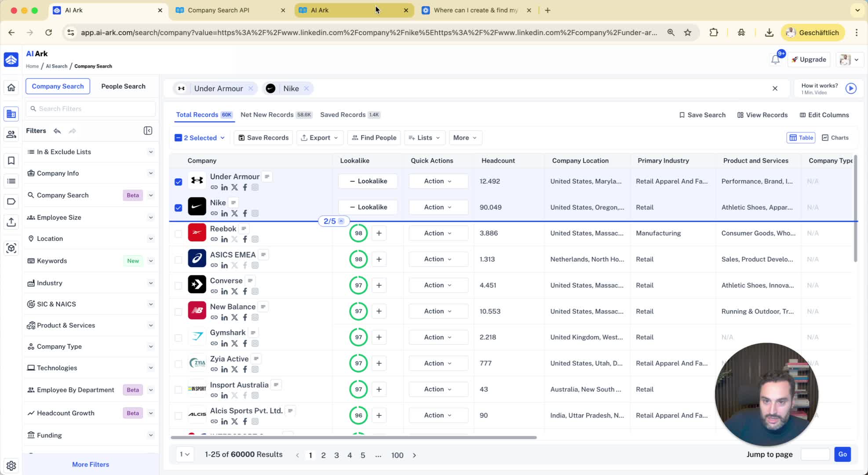Screen dimensions: 868x475
Task: Open the Action dropdown for Nike
Action: click(438, 207)
